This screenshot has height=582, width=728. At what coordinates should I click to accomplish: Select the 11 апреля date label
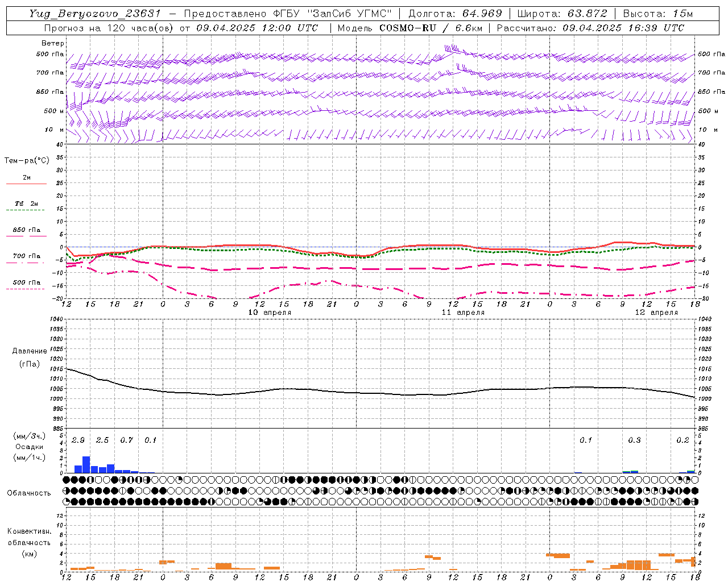pyautogui.click(x=464, y=313)
